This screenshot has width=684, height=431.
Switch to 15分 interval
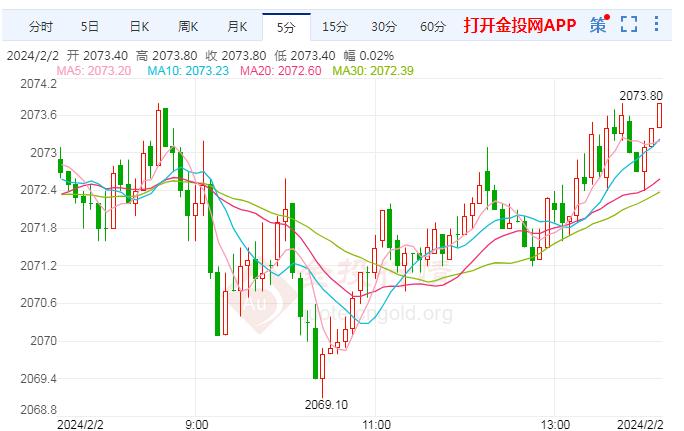coord(335,27)
